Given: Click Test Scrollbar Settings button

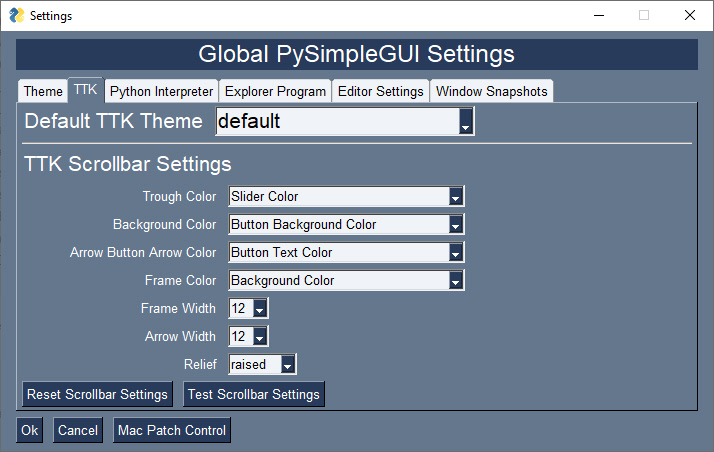Looking at the screenshot, I should coord(254,394).
